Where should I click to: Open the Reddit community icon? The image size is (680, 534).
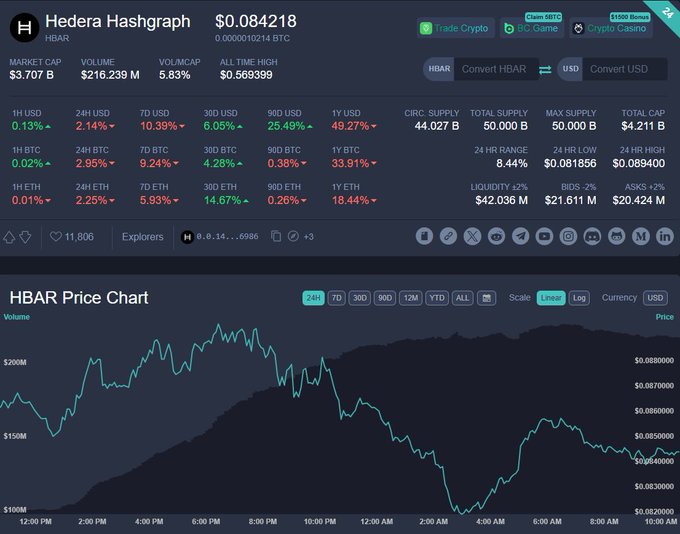(x=496, y=236)
